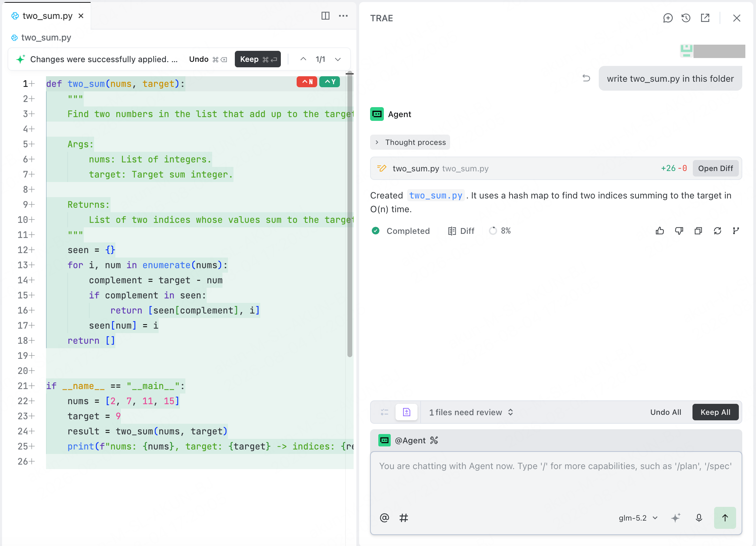
Task: Open editor more actions menu
Action: coord(343,16)
